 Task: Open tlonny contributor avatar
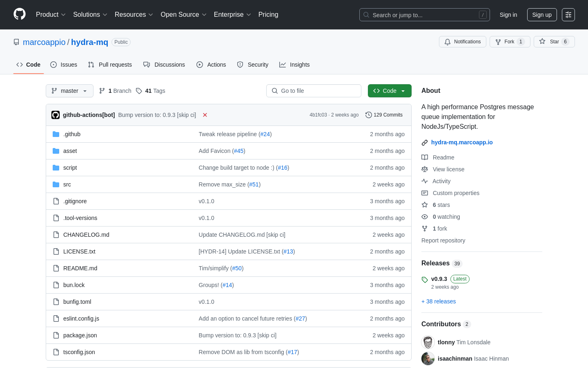(428, 342)
